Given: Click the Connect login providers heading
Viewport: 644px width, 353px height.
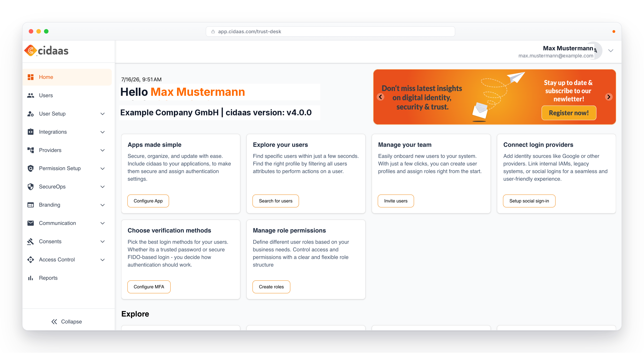Looking at the screenshot, I should tap(538, 145).
